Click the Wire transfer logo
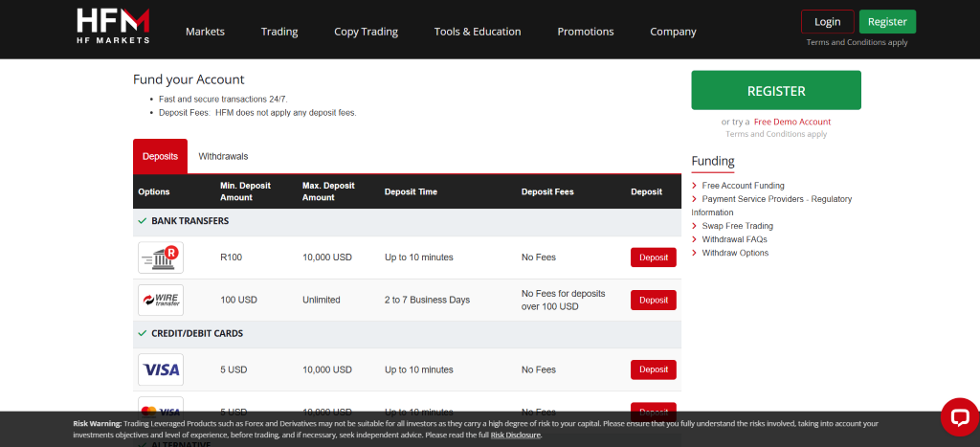The image size is (980, 447). click(161, 301)
